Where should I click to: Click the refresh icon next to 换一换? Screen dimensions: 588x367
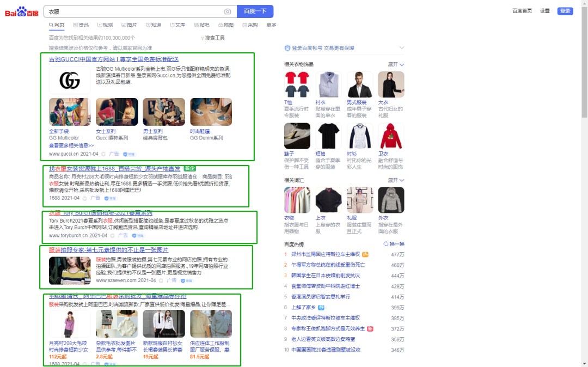(x=386, y=244)
